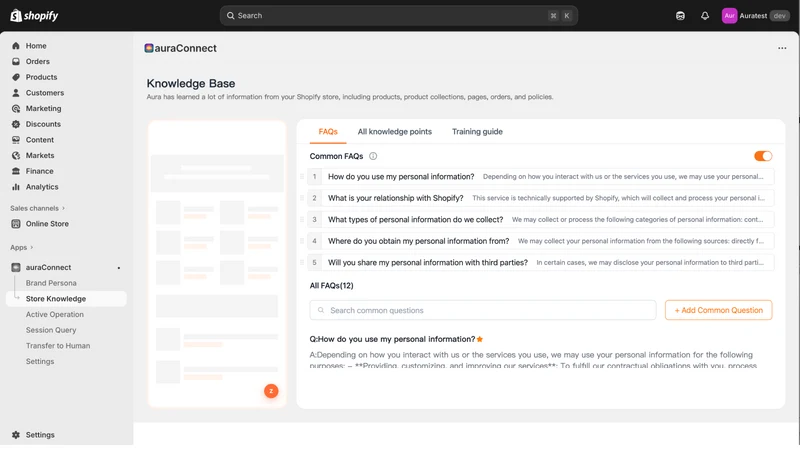Open the three-dot more actions menu
Screen dimensions: 800x450
tap(782, 48)
